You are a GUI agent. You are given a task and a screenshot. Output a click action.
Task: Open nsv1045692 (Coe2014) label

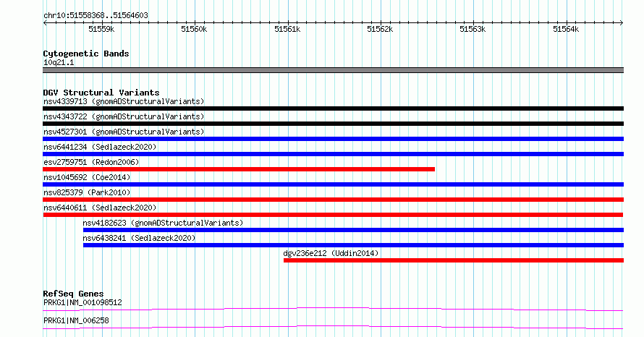pyautogui.click(x=87, y=177)
